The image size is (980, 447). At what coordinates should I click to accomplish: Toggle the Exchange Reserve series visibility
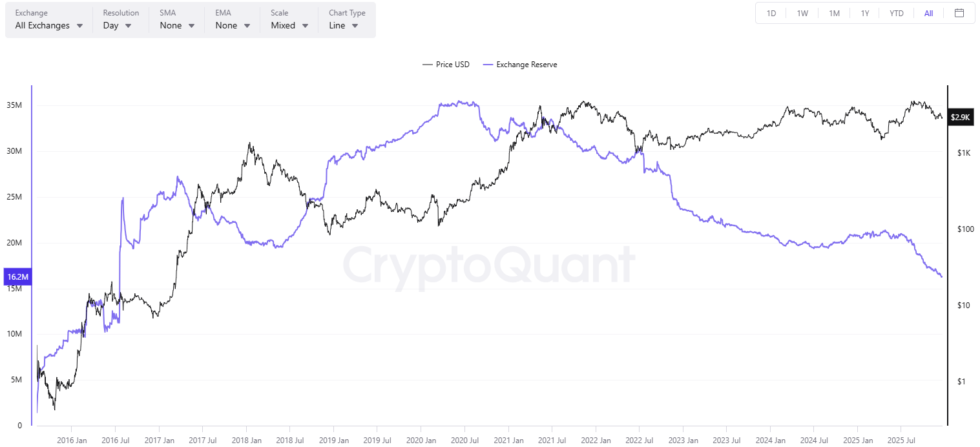520,64
